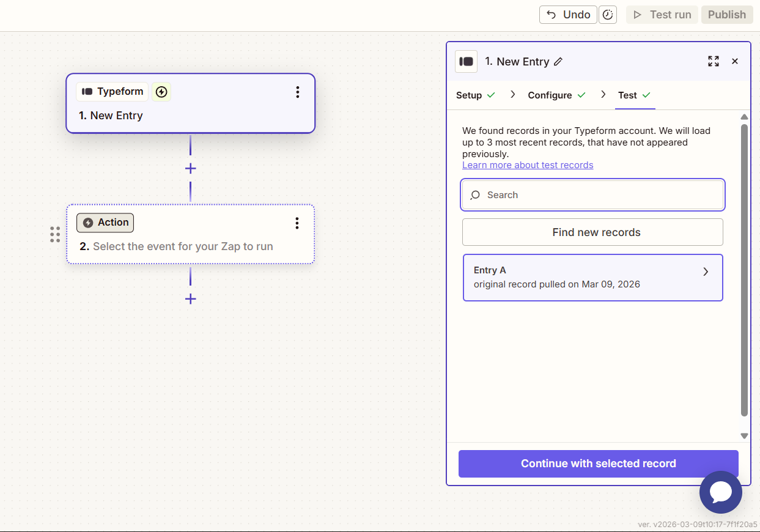
Task: Click the lightning bolt trigger icon
Action: pyautogui.click(x=161, y=92)
